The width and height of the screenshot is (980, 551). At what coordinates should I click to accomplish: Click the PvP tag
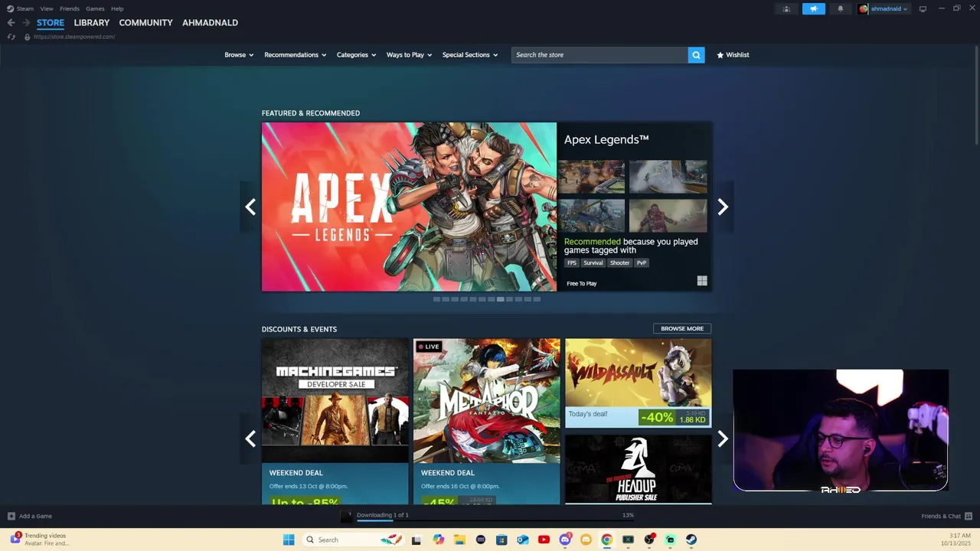coord(642,262)
